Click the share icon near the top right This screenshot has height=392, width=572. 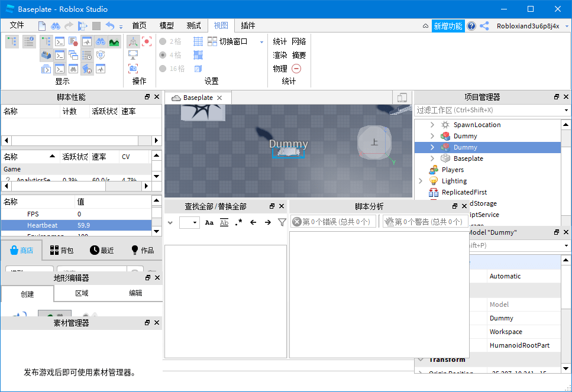point(482,25)
